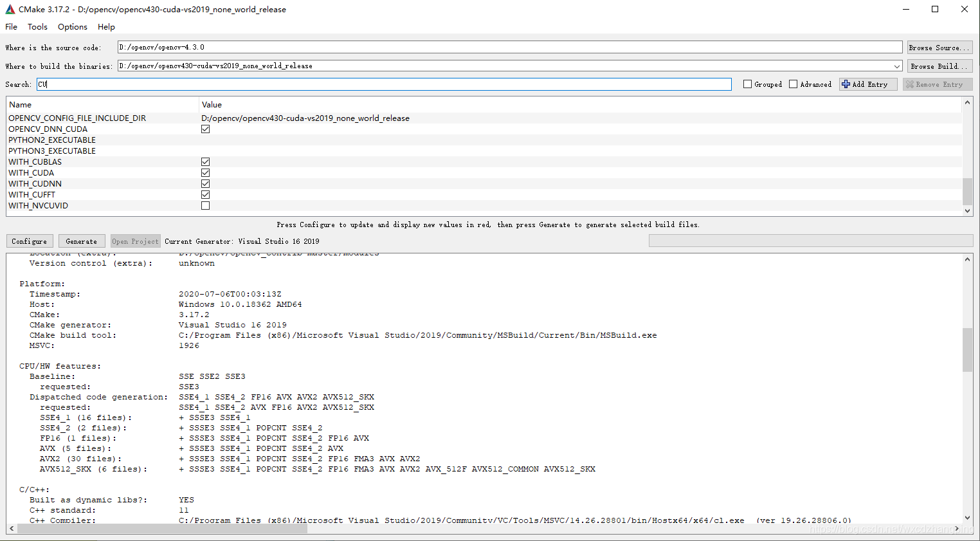Viewport: 980px width, 541px height.
Task: Click the source code path field
Action: pyautogui.click(x=510, y=47)
